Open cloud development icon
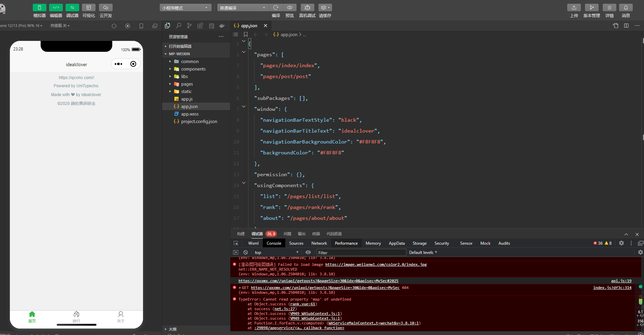Image resolution: width=644 pixels, height=335 pixels. (106, 7)
